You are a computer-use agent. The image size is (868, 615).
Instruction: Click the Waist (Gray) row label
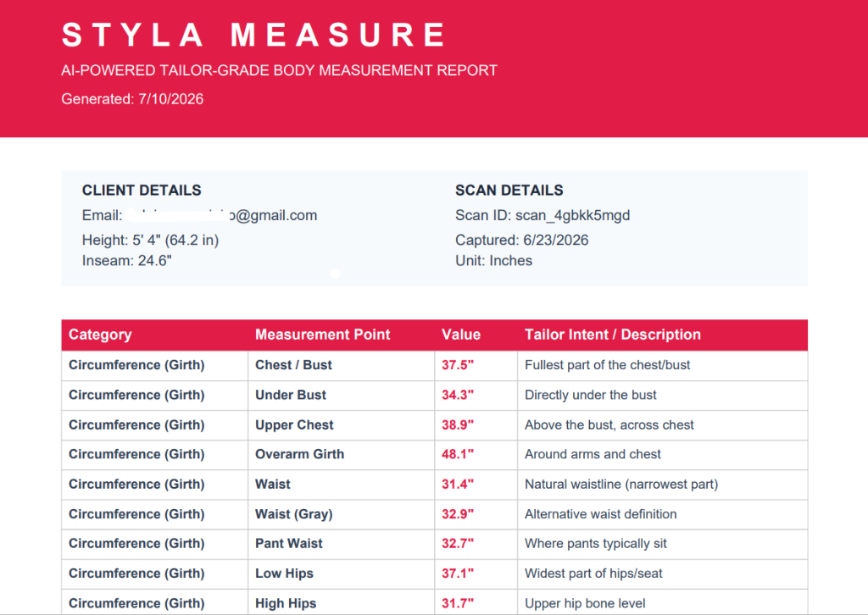294,514
